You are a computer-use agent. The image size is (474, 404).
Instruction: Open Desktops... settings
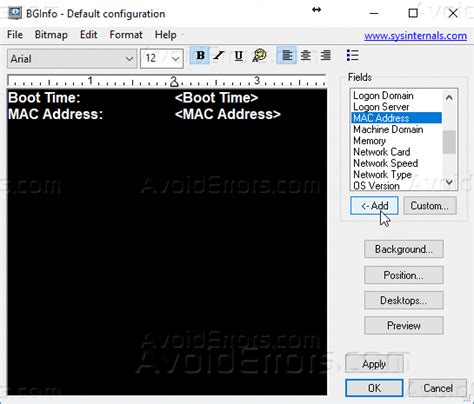pos(404,300)
